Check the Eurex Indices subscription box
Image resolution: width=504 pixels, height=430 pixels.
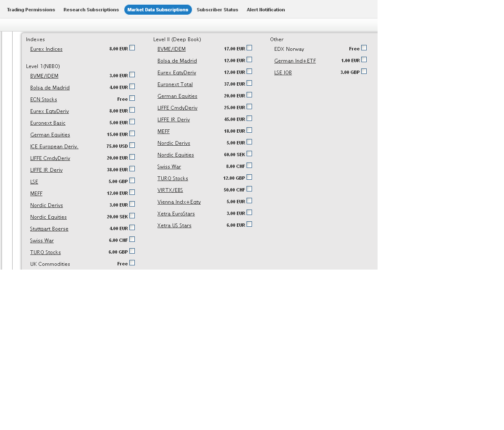pyautogui.click(x=132, y=48)
